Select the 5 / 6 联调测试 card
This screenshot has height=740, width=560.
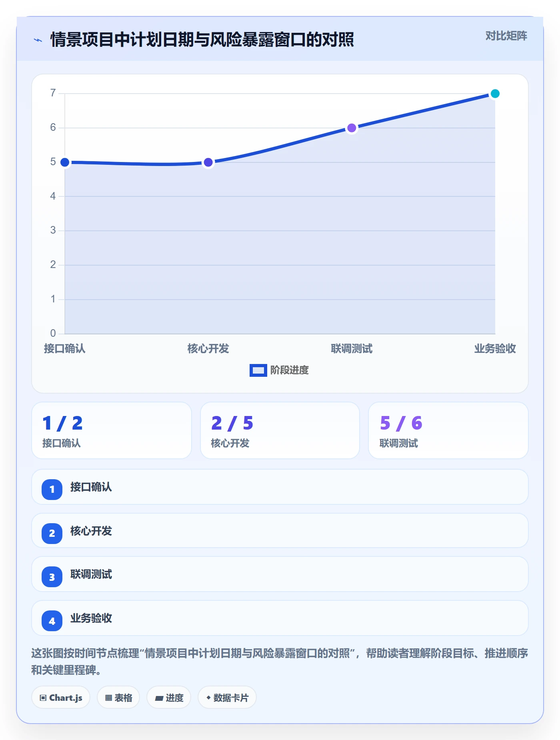[448, 430]
